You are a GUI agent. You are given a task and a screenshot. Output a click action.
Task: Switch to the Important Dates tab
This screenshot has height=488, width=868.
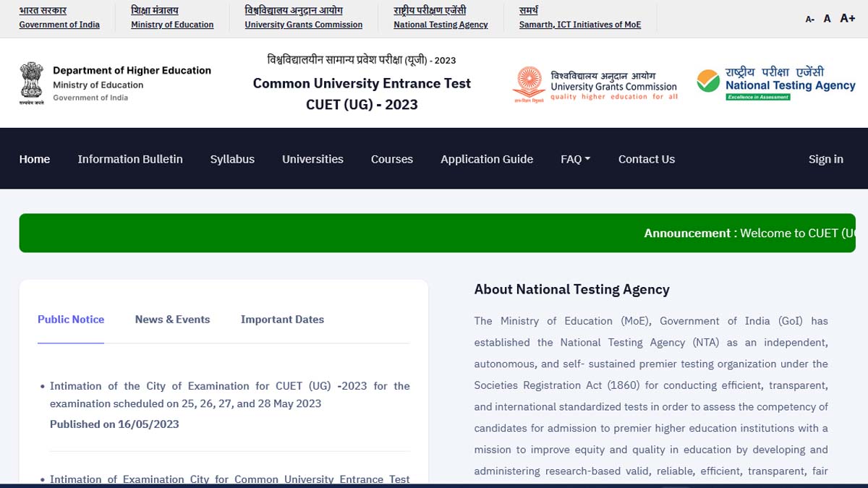tap(282, 320)
